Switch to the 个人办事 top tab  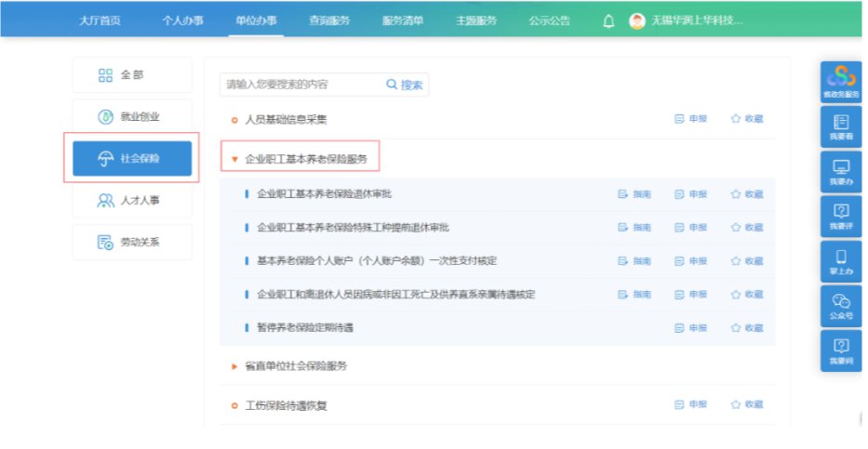[x=182, y=21]
